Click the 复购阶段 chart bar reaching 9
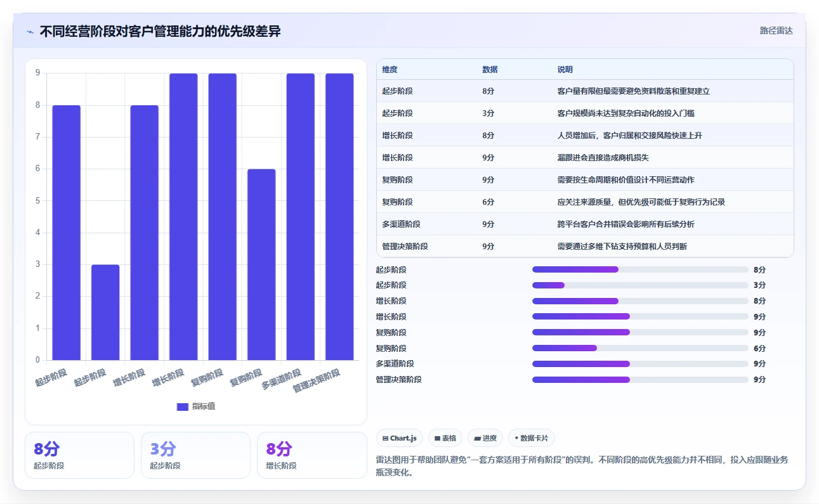This screenshot has height=504, width=819. [223, 217]
